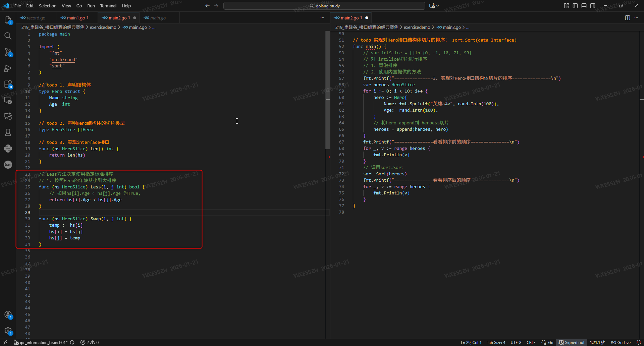Go back with the left arrow
The width and height of the screenshot is (644, 346).
pos(207,6)
